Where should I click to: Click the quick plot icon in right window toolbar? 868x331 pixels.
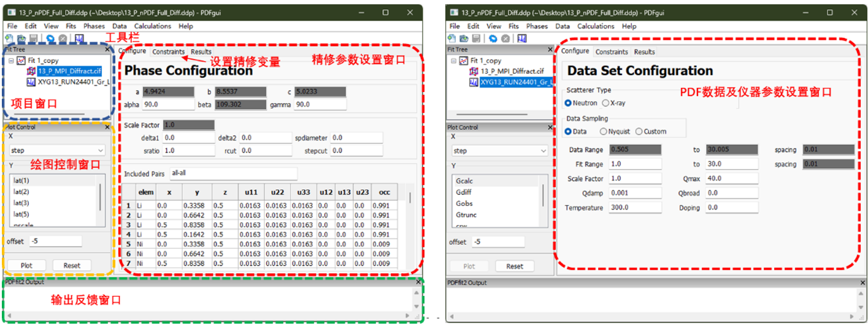tap(522, 38)
